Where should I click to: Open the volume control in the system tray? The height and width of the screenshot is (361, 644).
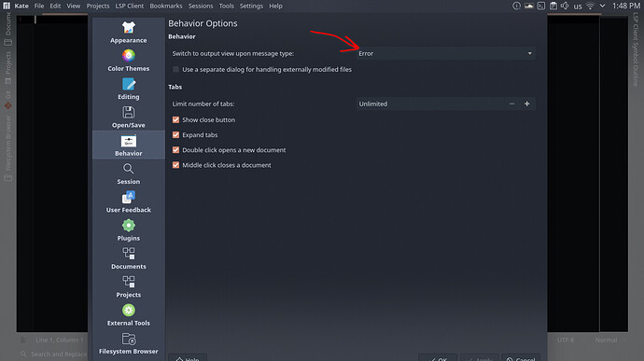pos(565,6)
